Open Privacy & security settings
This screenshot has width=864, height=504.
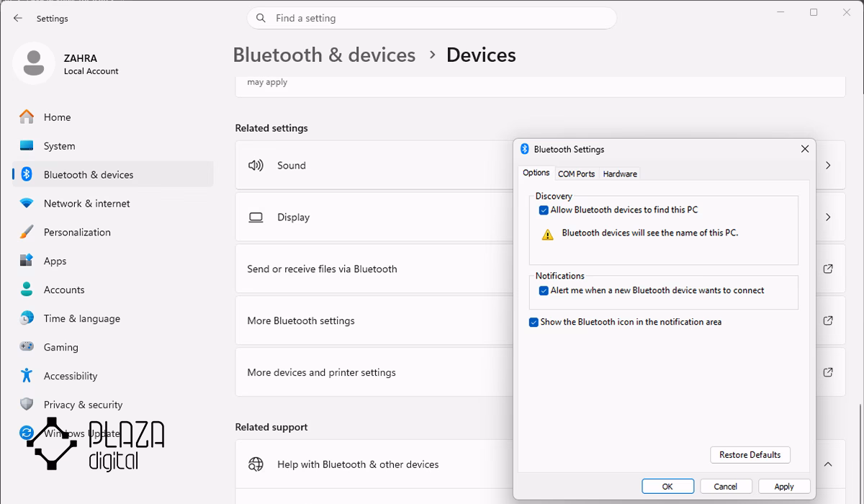point(113,405)
